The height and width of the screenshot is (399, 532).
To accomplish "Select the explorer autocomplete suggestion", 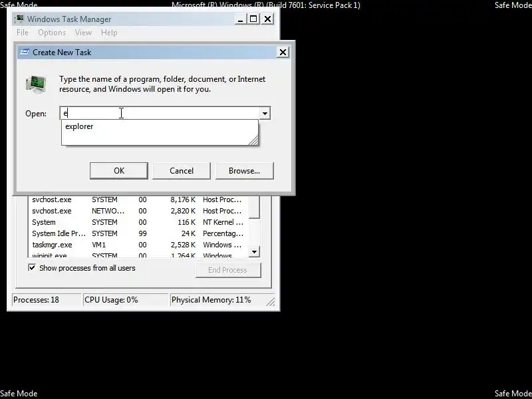I will (160, 126).
